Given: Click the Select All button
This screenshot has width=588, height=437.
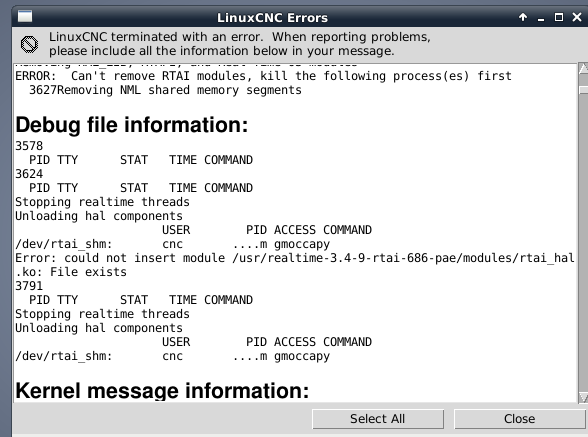Looking at the screenshot, I should [378, 419].
